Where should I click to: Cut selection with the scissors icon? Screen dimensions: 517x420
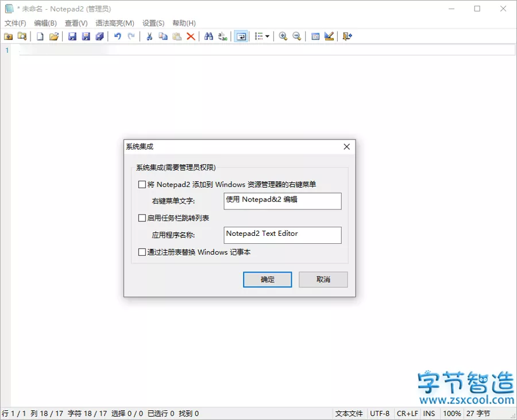tap(149, 36)
